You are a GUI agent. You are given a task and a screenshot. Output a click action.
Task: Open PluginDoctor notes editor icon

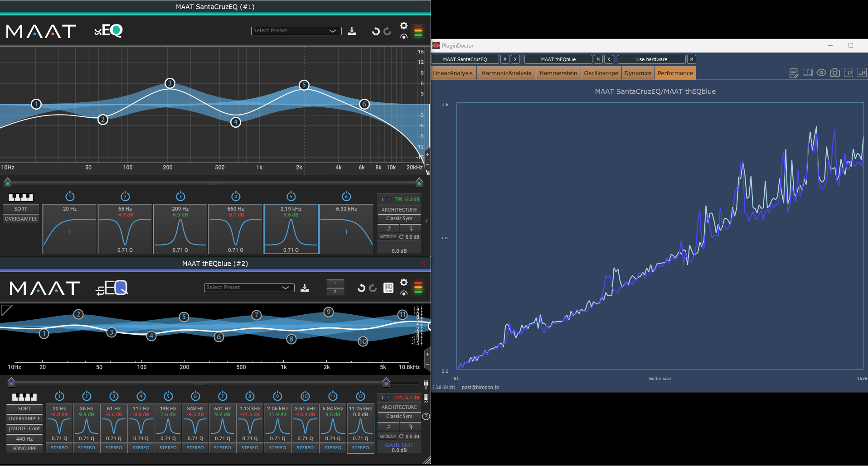coord(794,73)
